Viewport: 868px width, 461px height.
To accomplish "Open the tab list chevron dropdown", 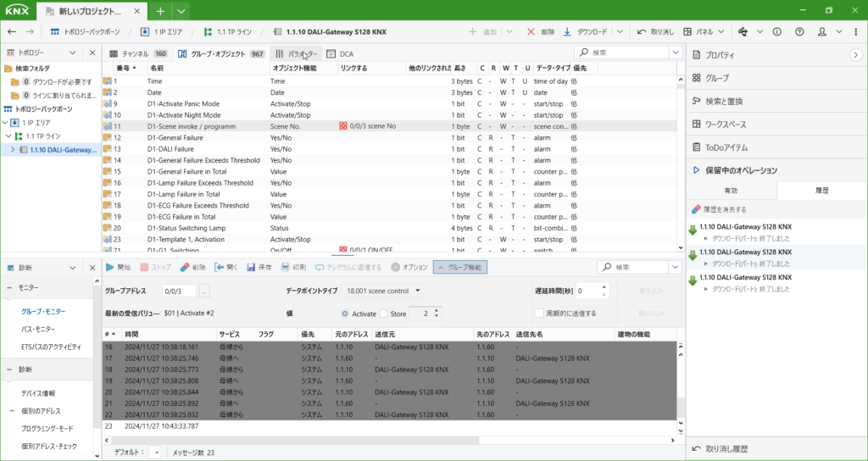I will tap(181, 11).
